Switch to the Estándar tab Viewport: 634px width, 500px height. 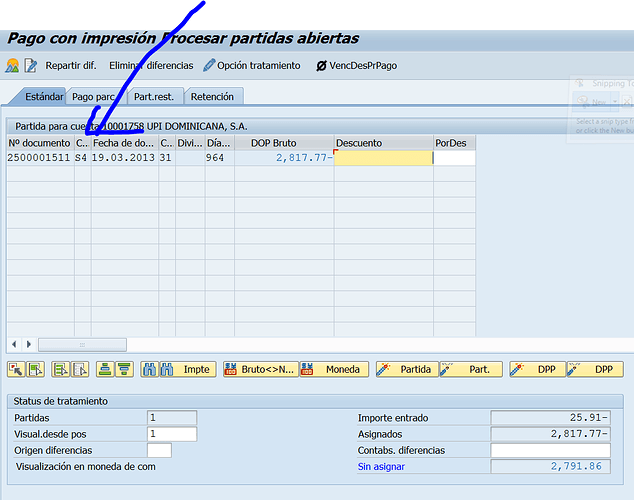(44, 97)
